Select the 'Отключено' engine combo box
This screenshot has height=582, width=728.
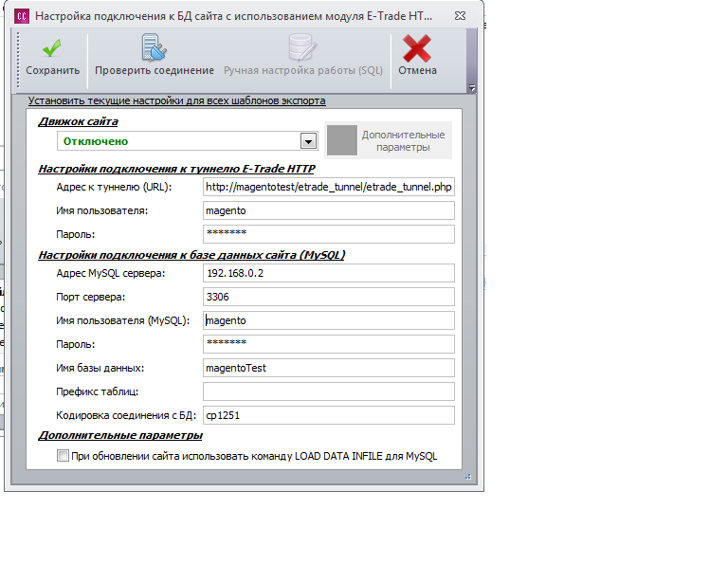click(x=187, y=141)
